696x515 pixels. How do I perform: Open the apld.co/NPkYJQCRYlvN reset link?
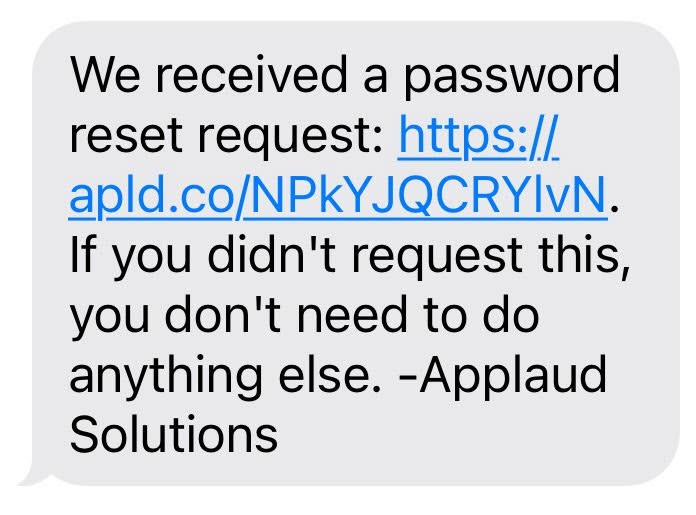tap(338, 196)
